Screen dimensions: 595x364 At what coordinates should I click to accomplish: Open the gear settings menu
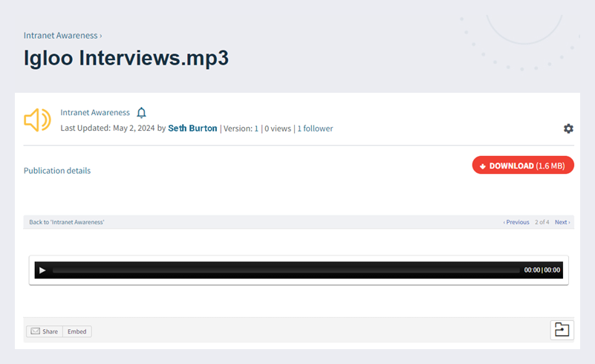pyautogui.click(x=568, y=129)
